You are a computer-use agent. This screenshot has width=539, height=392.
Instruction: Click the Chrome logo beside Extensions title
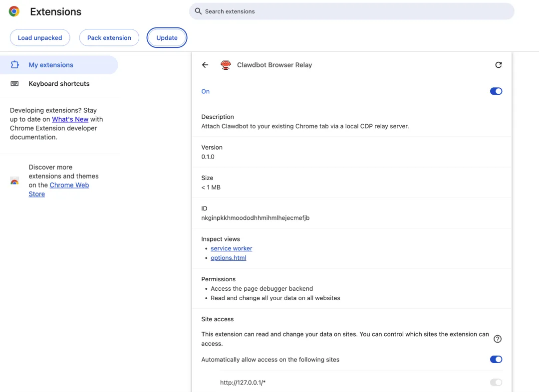(x=13, y=11)
